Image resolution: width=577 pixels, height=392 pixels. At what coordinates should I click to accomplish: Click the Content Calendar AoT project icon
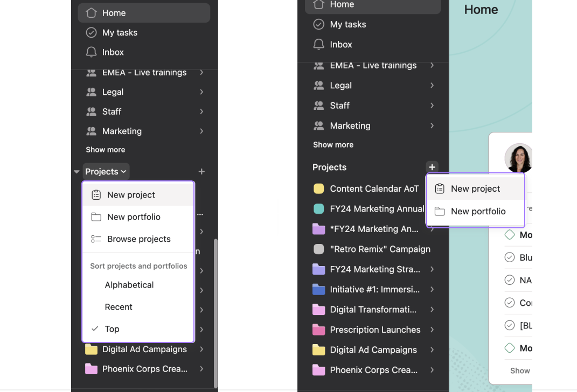click(x=318, y=188)
